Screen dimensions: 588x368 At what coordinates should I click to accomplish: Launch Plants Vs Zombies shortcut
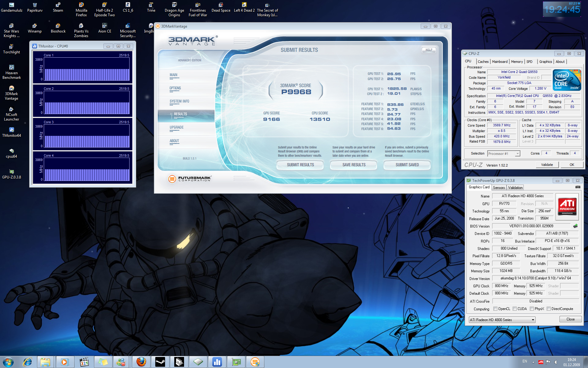click(81, 30)
